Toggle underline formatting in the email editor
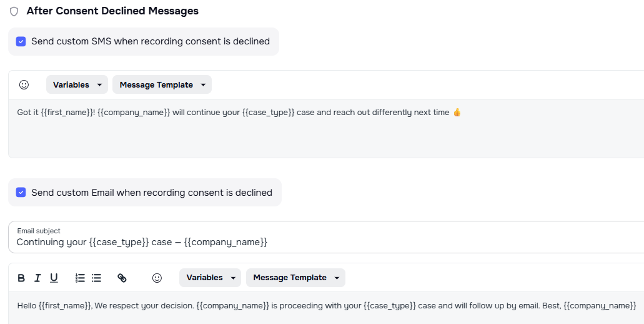This screenshot has height=324, width=644. tap(54, 278)
